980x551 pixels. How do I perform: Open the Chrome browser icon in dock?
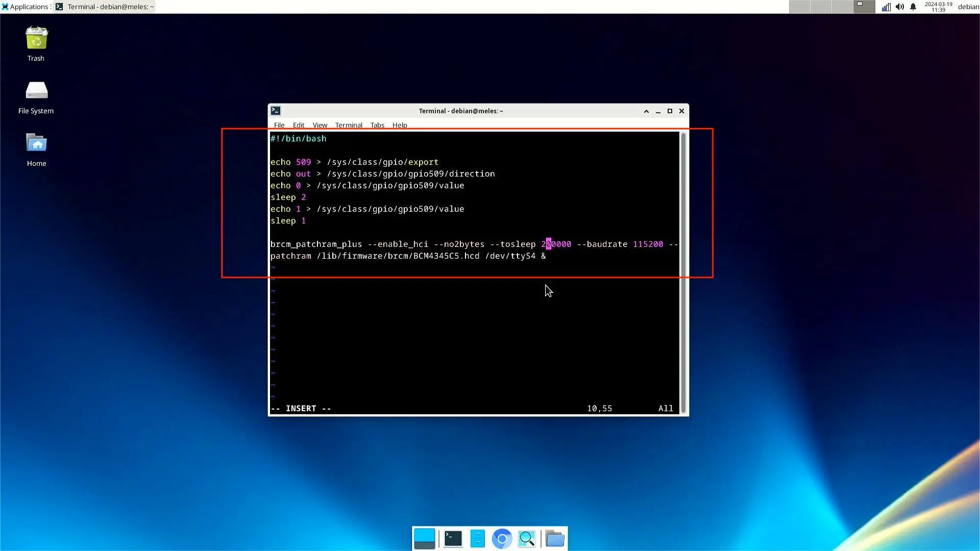[x=501, y=538]
